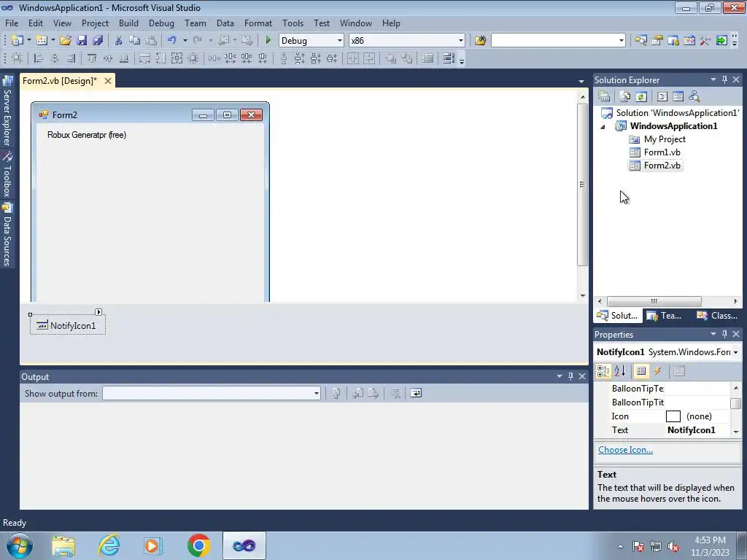Image resolution: width=747 pixels, height=560 pixels.
Task: Open the Debug configuration dropdown
Action: point(340,41)
